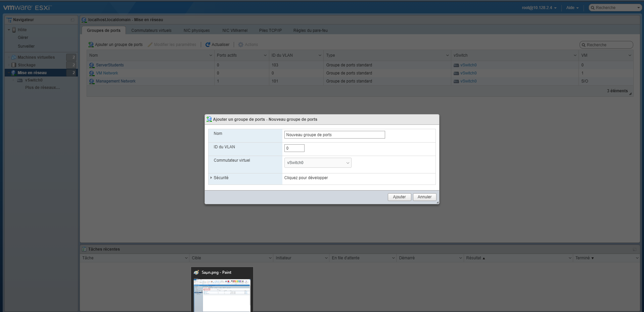
Task: Expand the vSwitch0 navigator node
Action: (x=13, y=80)
